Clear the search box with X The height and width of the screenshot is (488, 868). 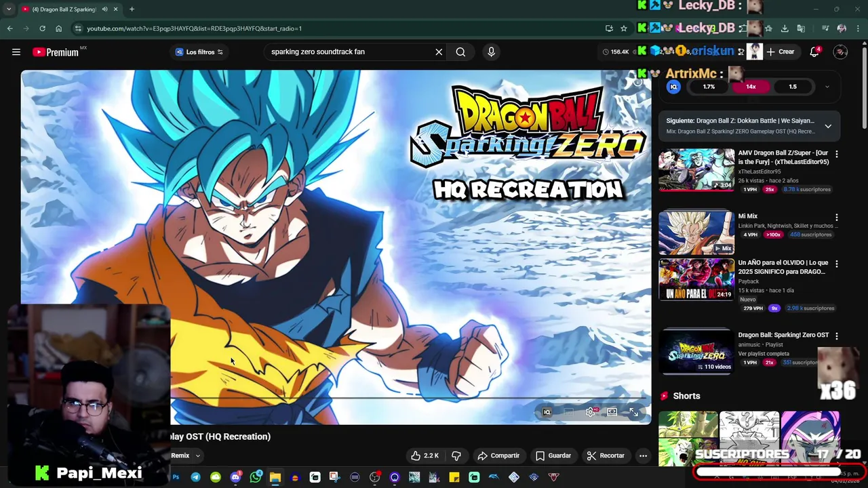coord(439,52)
